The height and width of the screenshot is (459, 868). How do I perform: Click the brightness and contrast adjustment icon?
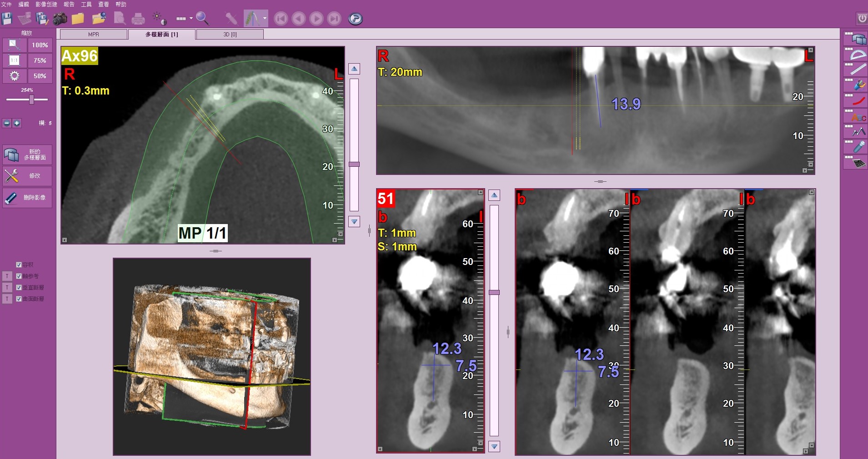(x=159, y=19)
